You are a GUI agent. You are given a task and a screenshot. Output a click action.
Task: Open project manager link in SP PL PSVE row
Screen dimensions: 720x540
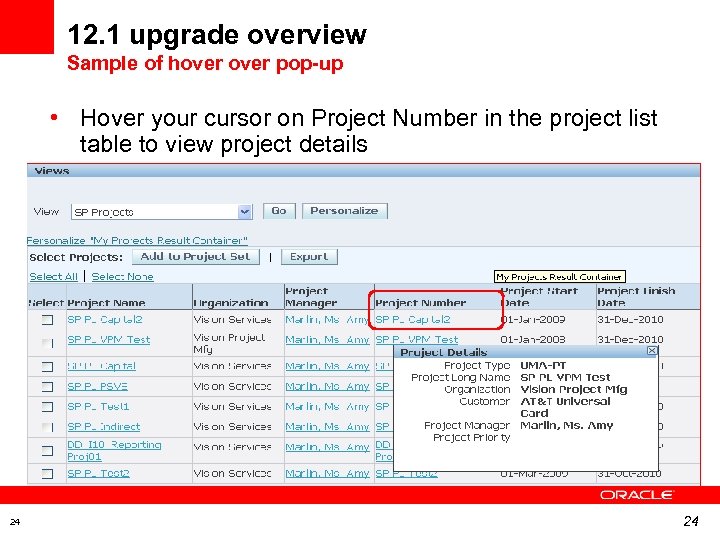point(327,387)
